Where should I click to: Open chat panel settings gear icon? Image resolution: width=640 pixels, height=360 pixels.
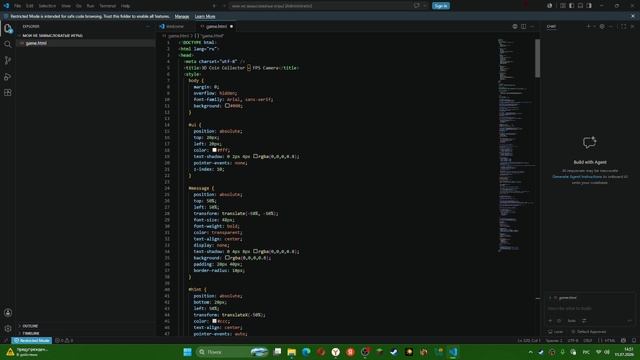coord(602,27)
